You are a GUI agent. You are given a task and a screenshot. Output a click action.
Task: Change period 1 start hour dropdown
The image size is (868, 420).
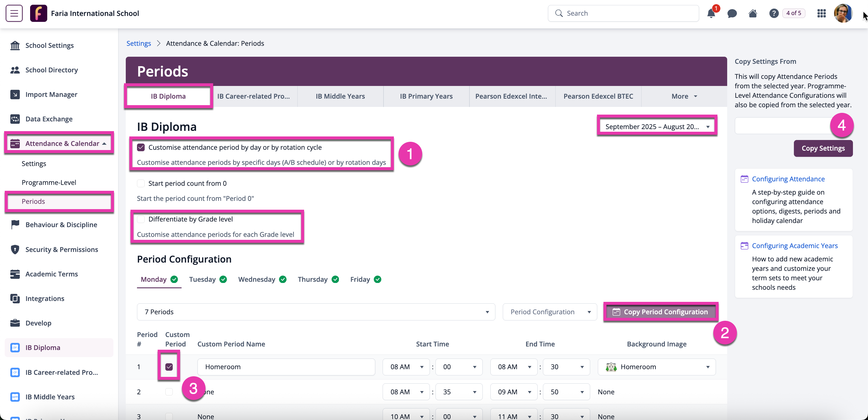tap(406, 367)
